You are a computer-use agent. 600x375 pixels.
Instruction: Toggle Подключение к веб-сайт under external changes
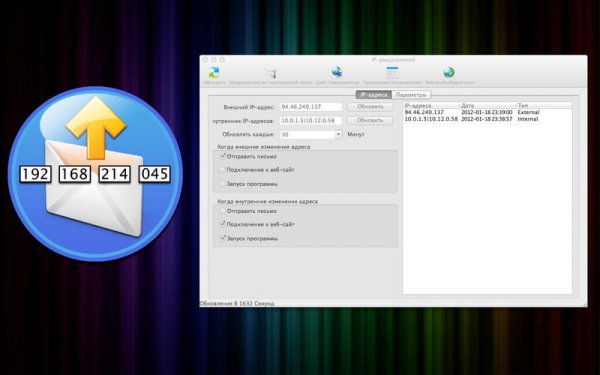(x=222, y=170)
